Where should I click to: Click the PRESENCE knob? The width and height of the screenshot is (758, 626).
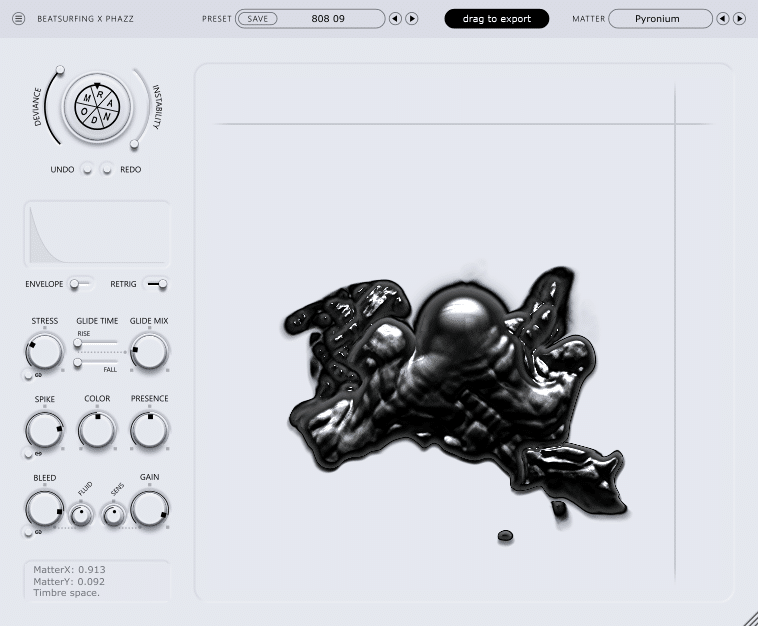[149, 430]
